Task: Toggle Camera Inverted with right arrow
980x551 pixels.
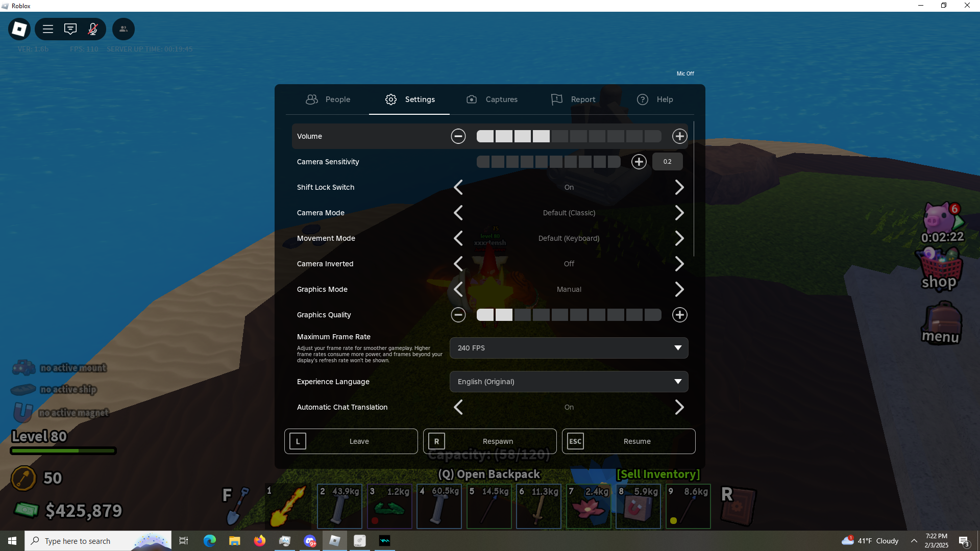Action: (679, 264)
